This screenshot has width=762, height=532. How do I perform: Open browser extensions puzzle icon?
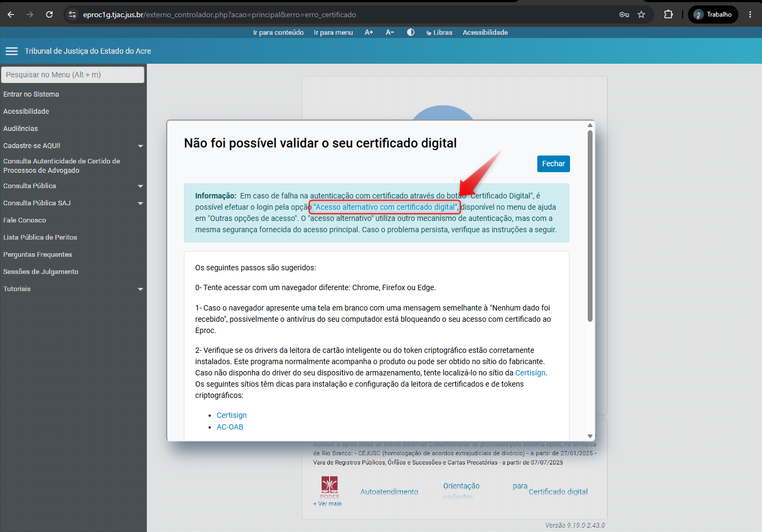click(x=668, y=14)
